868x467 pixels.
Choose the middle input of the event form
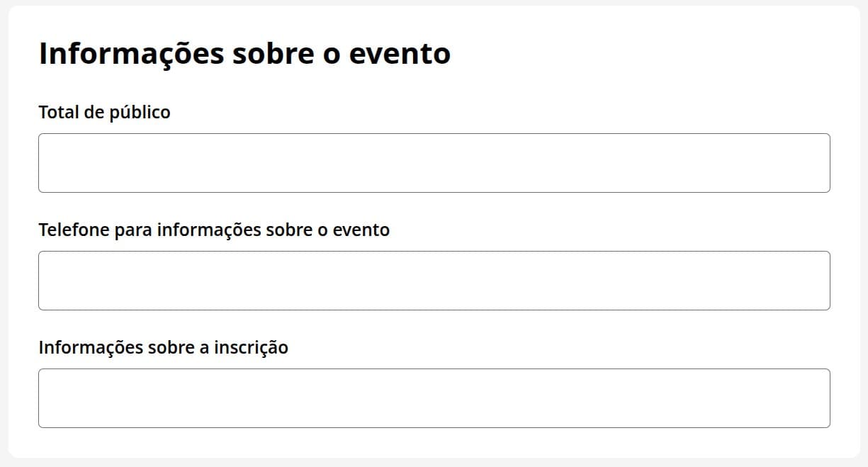click(x=434, y=281)
